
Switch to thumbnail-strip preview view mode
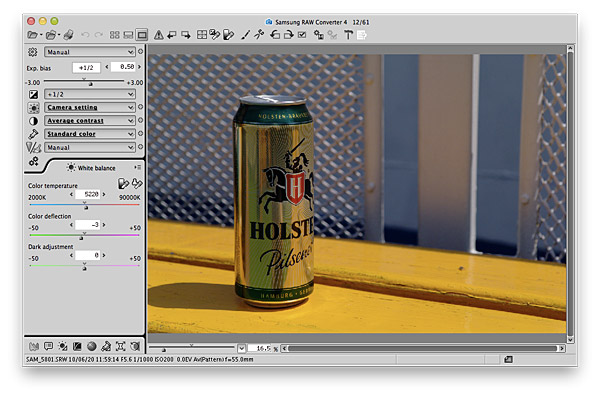(x=128, y=35)
